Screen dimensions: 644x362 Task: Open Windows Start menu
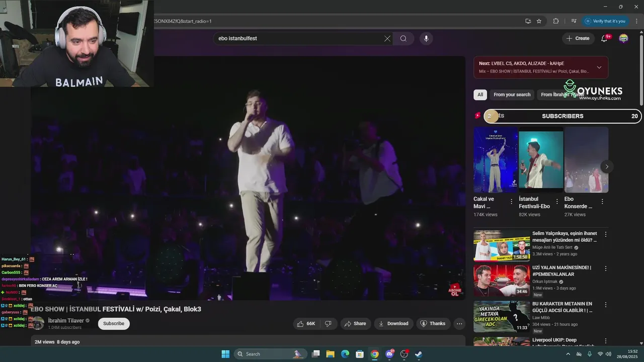click(225, 354)
